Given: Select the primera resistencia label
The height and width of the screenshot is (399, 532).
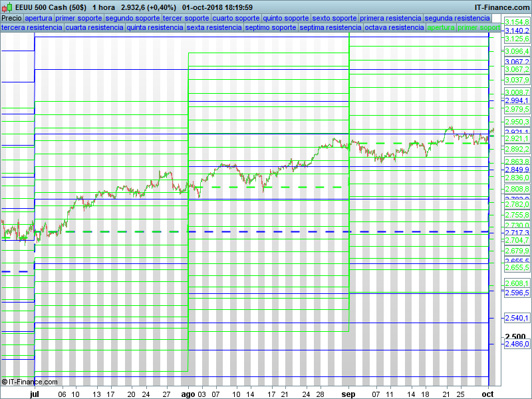Looking at the screenshot, I should click(390, 18).
